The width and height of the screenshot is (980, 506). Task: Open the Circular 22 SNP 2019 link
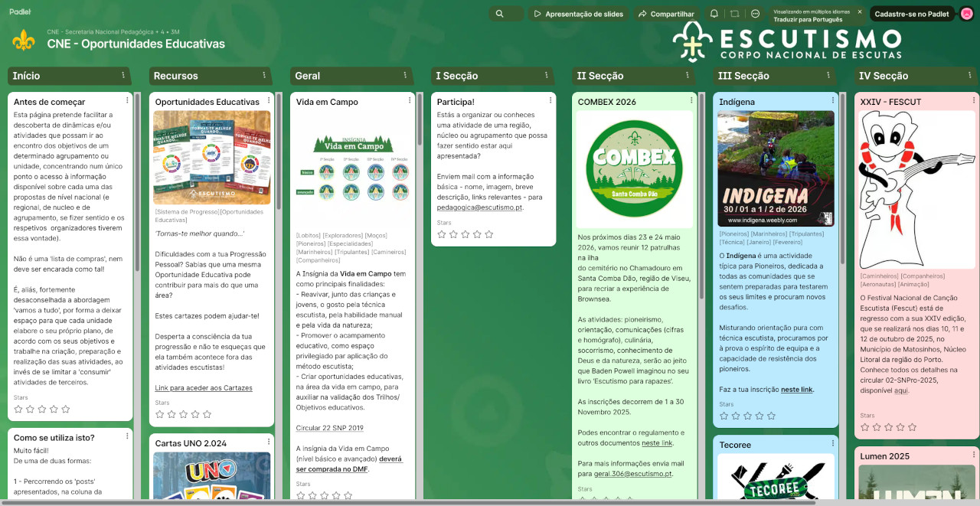click(x=329, y=428)
